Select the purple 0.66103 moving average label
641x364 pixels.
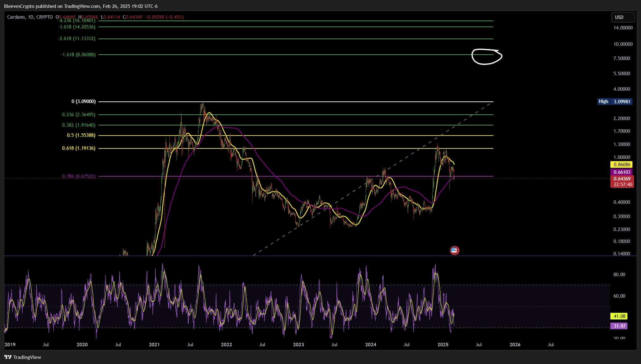point(622,172)
